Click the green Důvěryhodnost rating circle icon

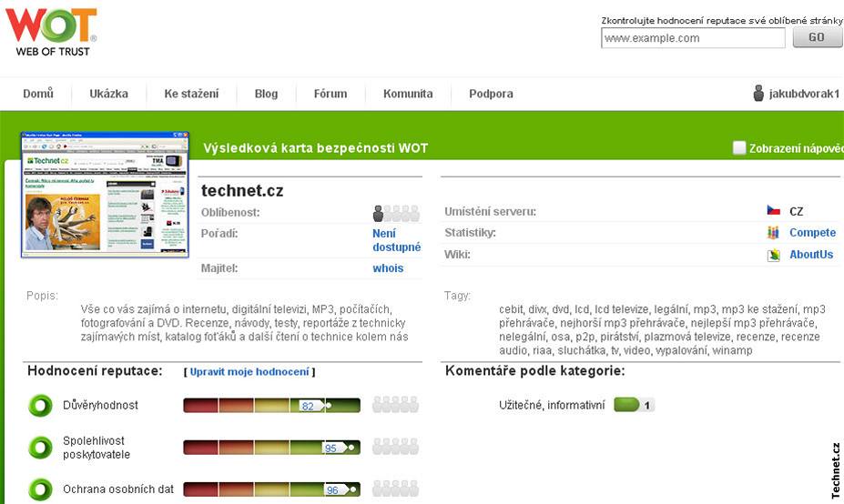(x=40, y=405)
